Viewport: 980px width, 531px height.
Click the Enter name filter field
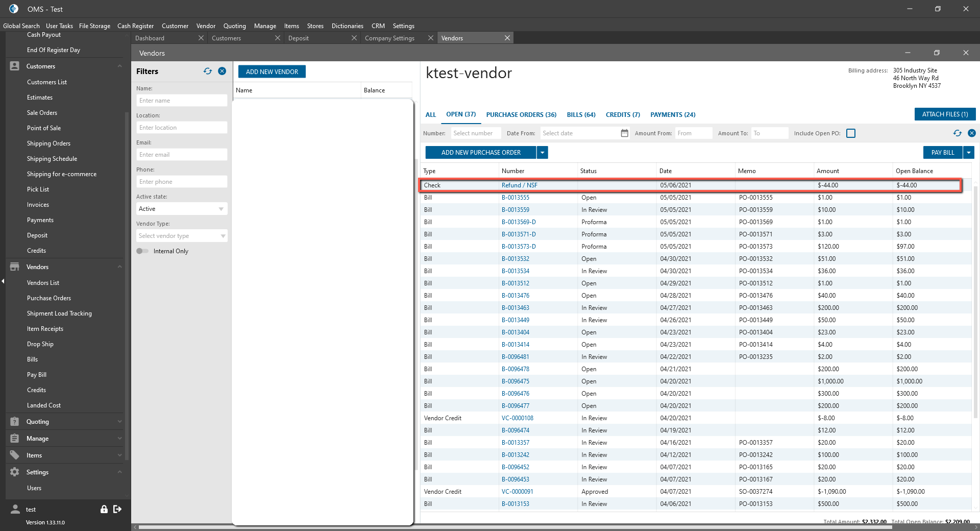point(181,101)
